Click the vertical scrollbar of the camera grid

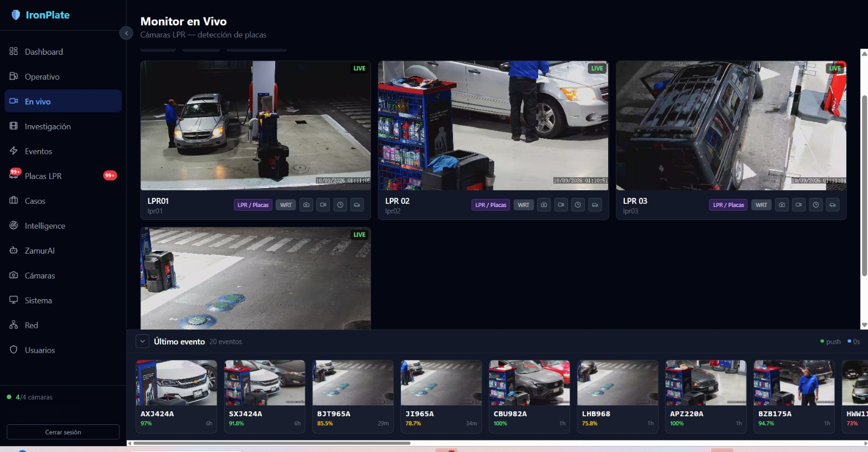click(864, 186)
